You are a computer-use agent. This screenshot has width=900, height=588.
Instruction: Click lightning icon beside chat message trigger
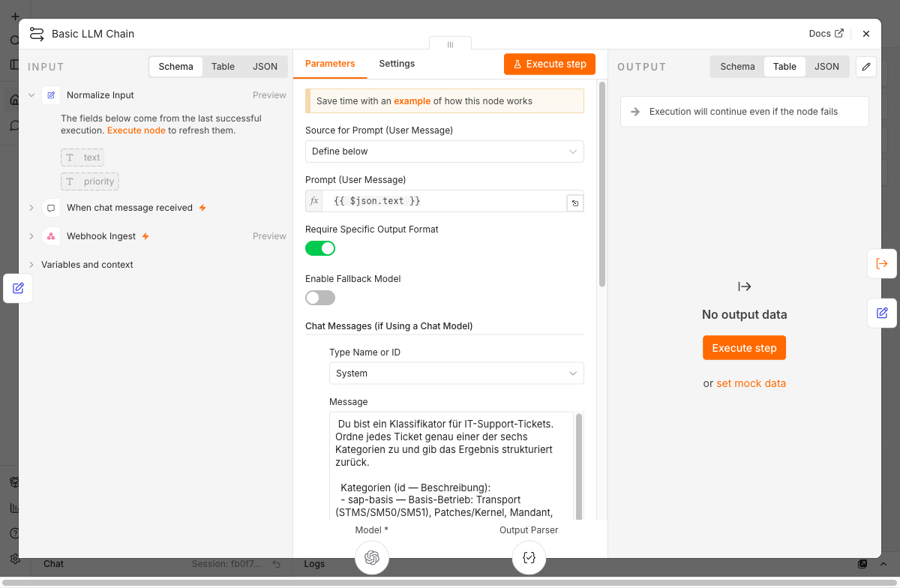[202, 208]
